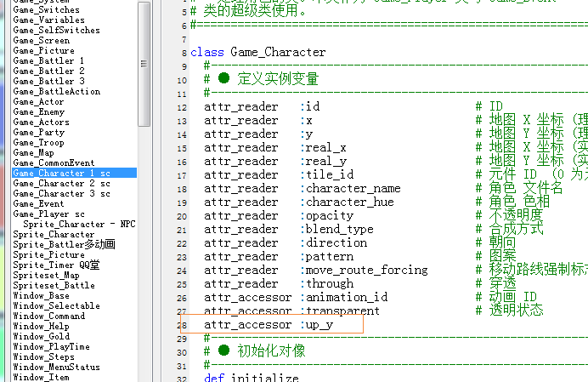This screenshot has width=588, height=382.
Task: Click the 初始化对像 comment heading
Action: (271, 351)
